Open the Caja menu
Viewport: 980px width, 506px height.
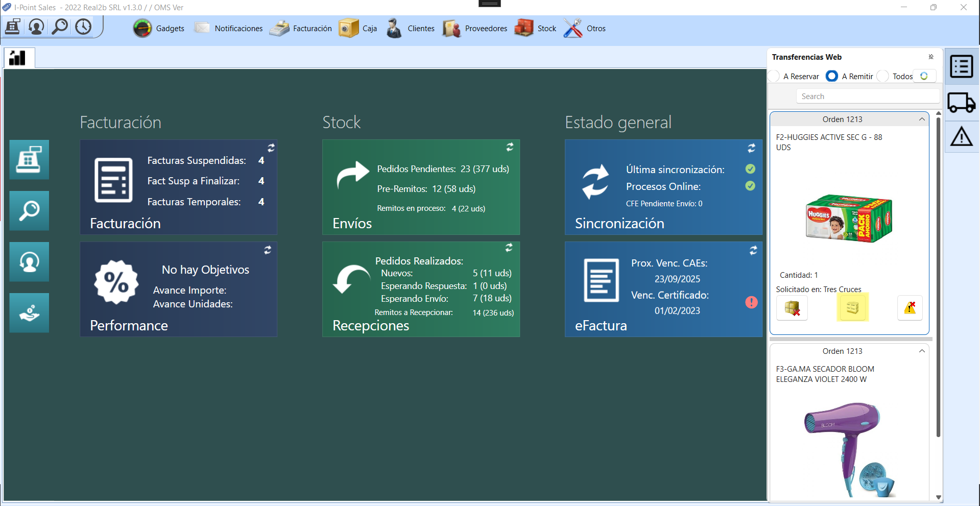(x=358, y=29)
